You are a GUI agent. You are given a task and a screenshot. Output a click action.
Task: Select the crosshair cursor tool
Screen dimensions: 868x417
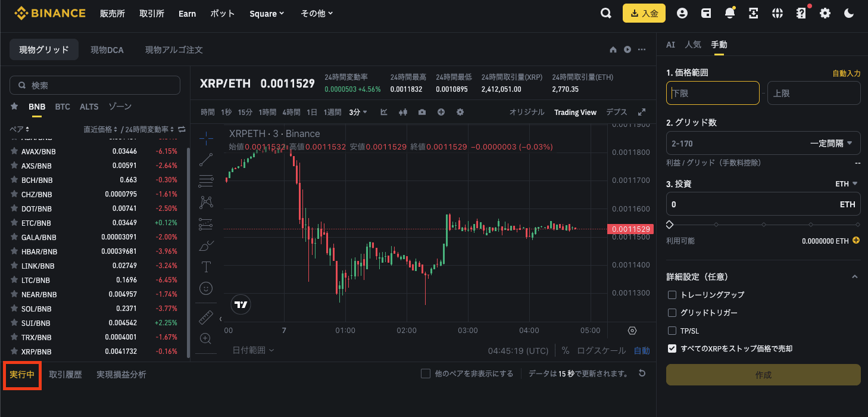(206, 138)
